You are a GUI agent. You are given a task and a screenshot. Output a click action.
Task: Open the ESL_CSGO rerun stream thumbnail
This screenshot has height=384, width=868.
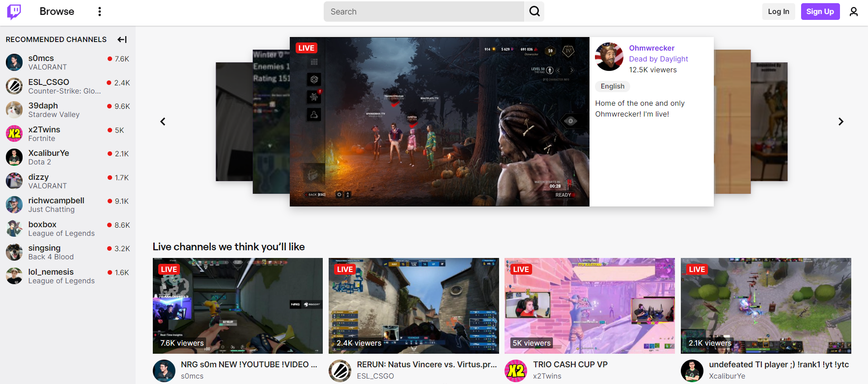(414, 306)
